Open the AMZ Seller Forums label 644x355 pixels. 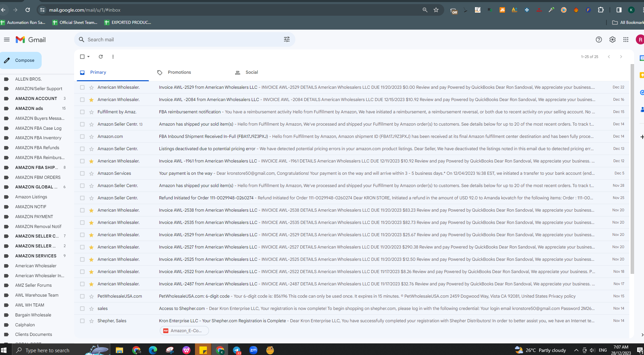point(34,285)
